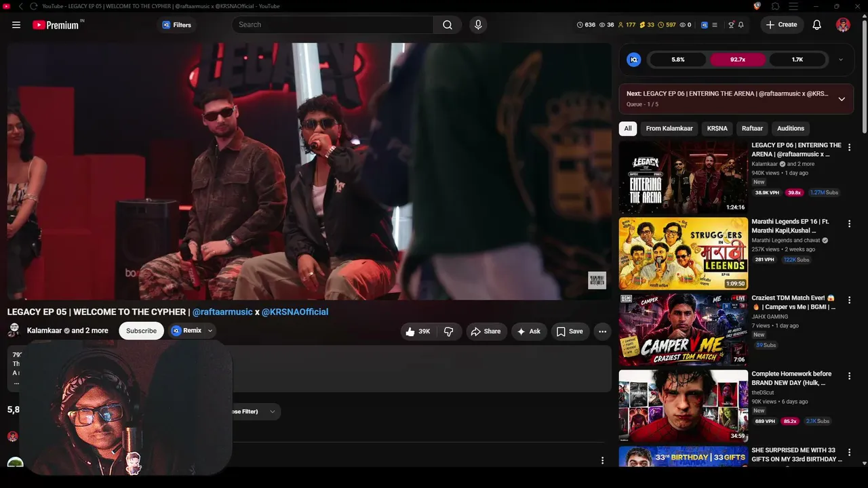Select the 1.7K stat pill
This screenshot has height=488, width=868.
[797, 60]
